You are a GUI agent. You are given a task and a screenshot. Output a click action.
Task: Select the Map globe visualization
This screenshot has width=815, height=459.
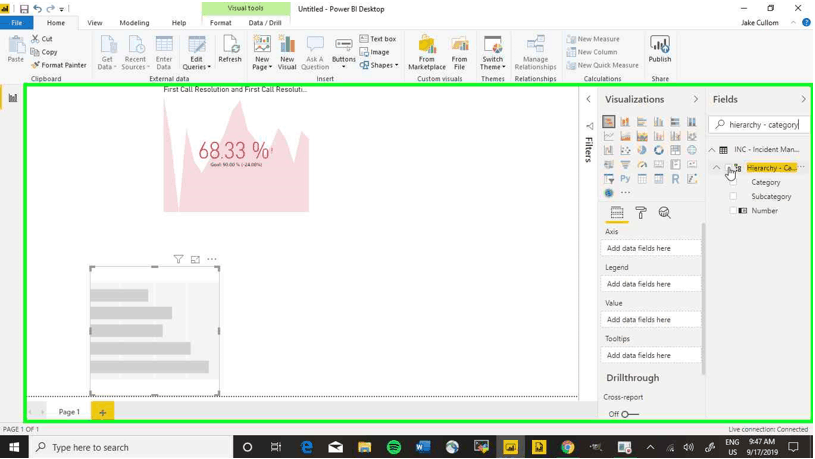(x=692, y=150)
